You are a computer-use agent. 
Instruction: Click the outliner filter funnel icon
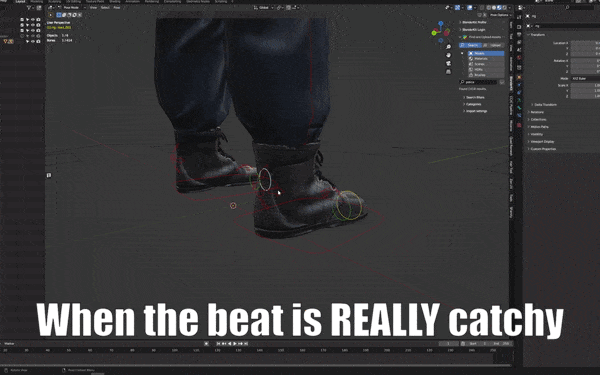pos(29,7)
